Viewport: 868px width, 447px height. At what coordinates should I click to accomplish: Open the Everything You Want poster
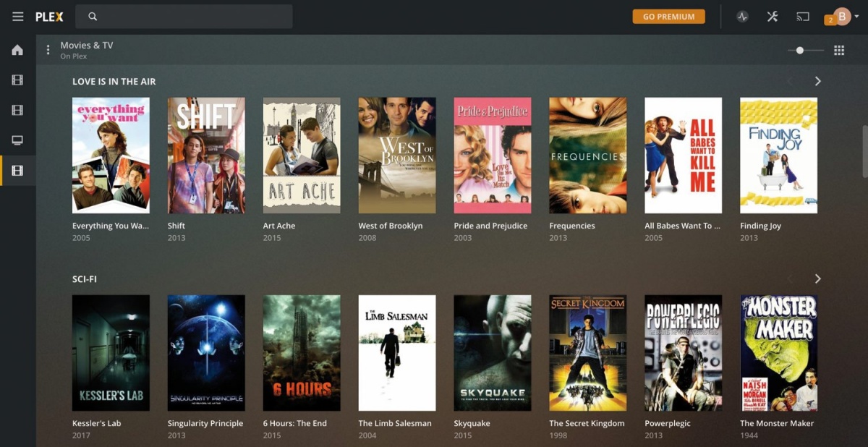pos(111,156)
